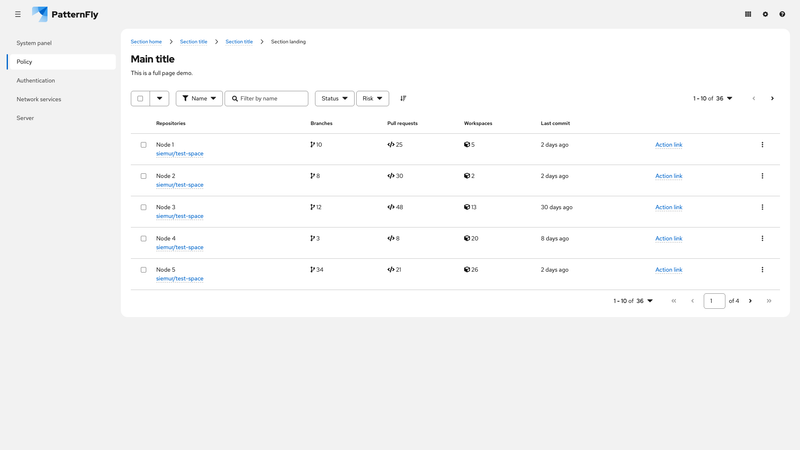Click the second Section title breadcrumb
The height and width of the screenshot is (450, 800).
(x=239, y=42)
